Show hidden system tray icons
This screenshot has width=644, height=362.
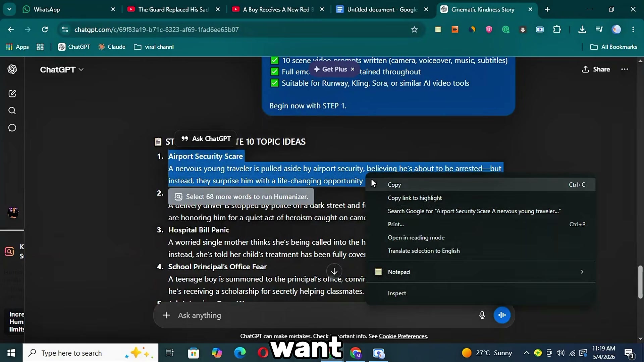tap(526, 353)
